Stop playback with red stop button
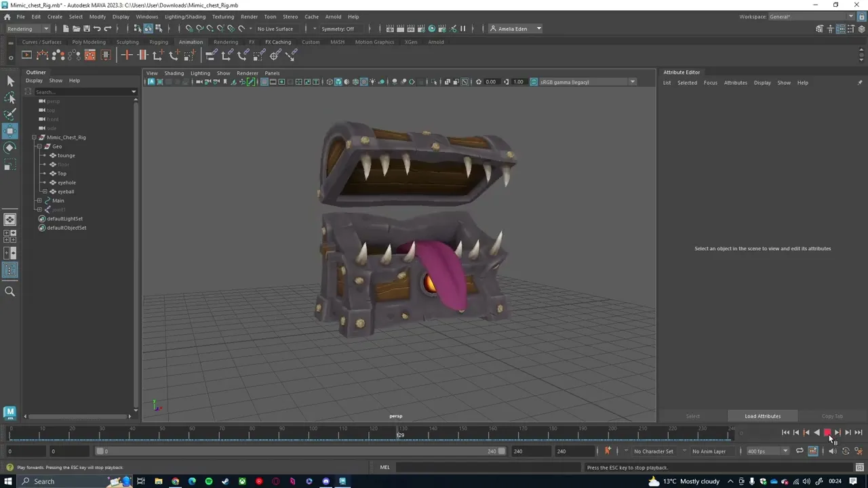868x488 pixels. click(827, 432)
